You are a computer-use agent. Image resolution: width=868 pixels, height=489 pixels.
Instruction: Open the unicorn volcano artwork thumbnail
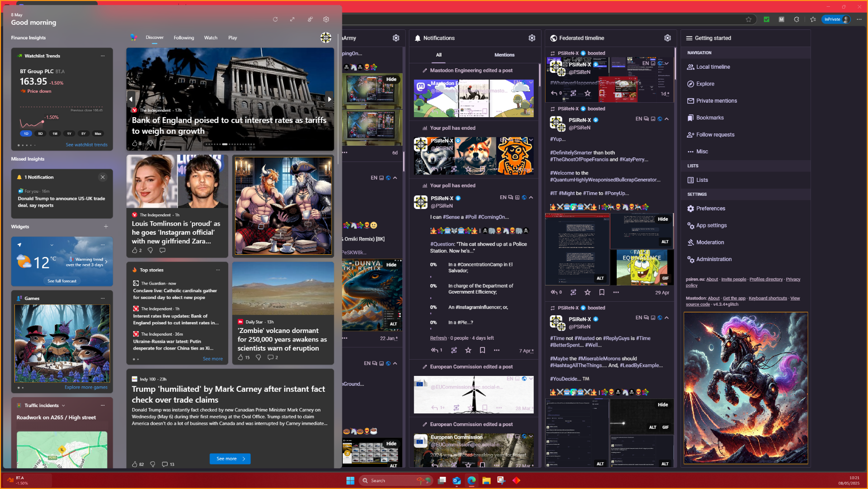point(746,388)
